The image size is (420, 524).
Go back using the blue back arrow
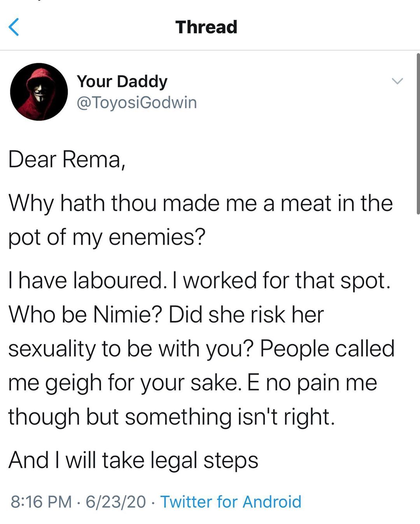tap(14, 27)
